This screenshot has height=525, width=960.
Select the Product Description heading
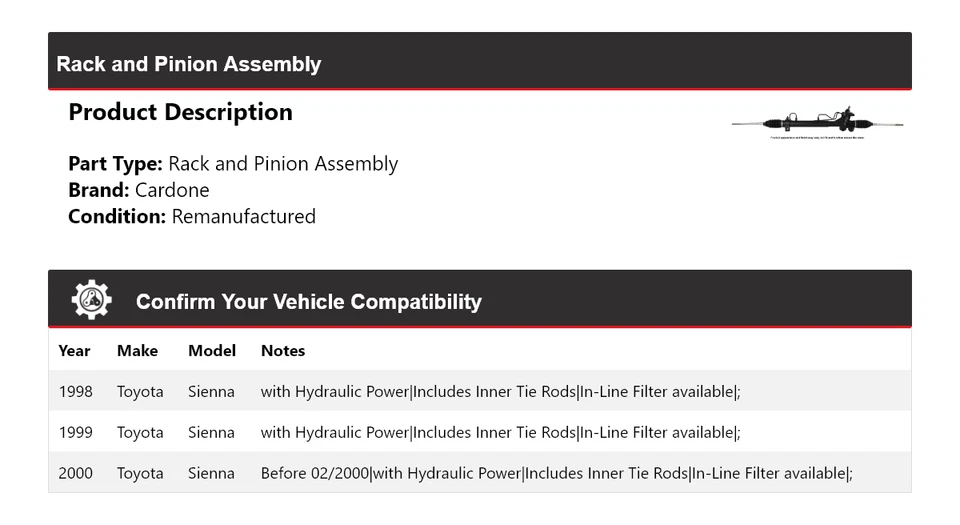[180, 112]
